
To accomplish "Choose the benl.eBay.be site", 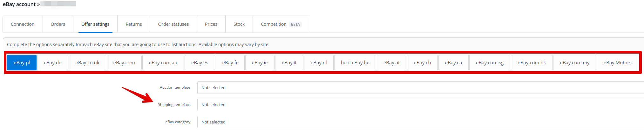I will point(355,63).
